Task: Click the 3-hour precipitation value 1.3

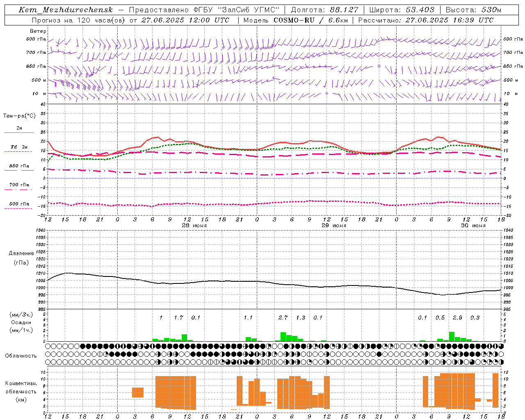Action: (x=301, y=317)
